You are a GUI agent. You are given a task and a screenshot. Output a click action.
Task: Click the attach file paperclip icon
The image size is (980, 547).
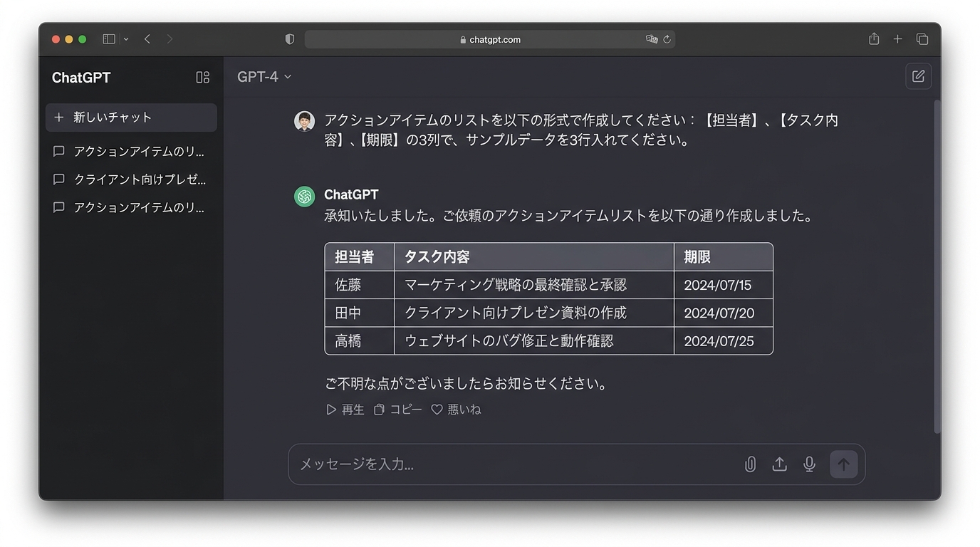pos(750,464)
